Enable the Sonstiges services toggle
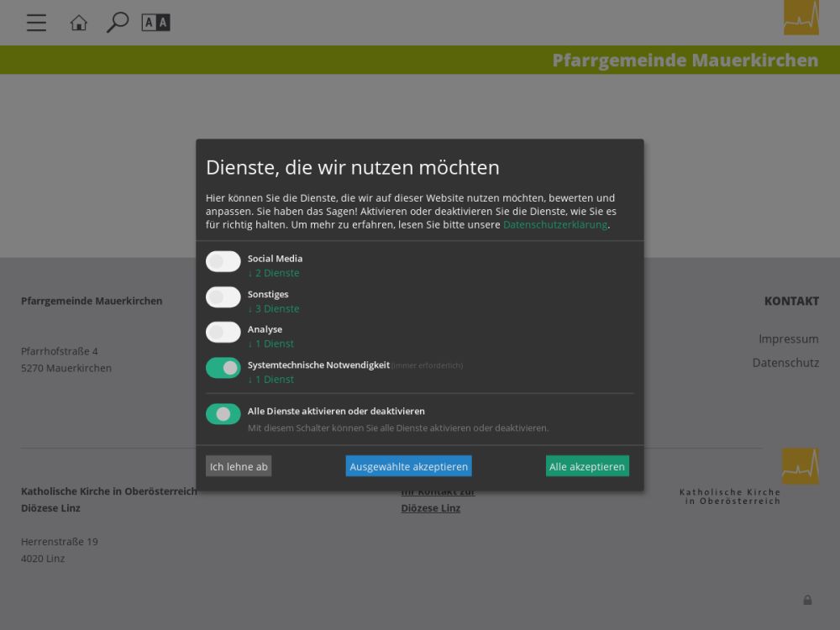The width and height of the screenshot is (840, 630). pos(223,297)
